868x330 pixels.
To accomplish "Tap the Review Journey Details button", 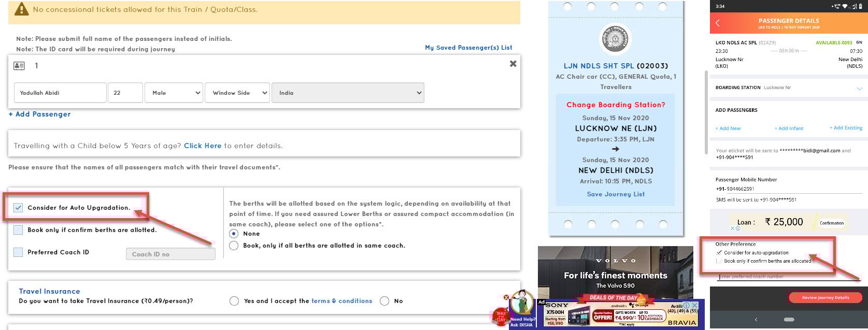I will [825, 298].
